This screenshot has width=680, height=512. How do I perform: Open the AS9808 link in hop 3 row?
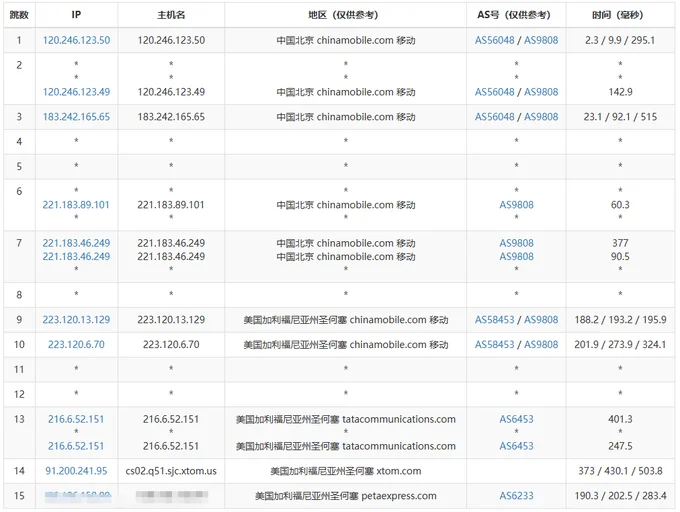(x=541, y=117)
